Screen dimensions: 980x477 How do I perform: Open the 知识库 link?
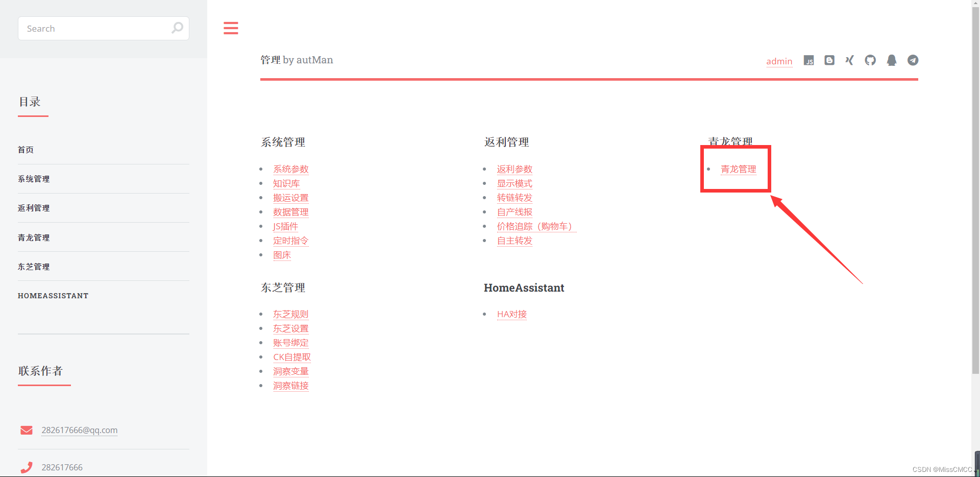click(x=286, y=183)
